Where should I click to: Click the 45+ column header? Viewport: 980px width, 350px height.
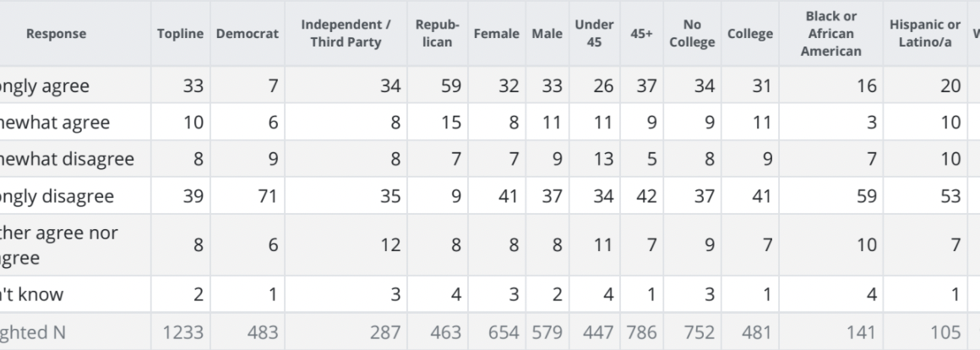(641, 34)
